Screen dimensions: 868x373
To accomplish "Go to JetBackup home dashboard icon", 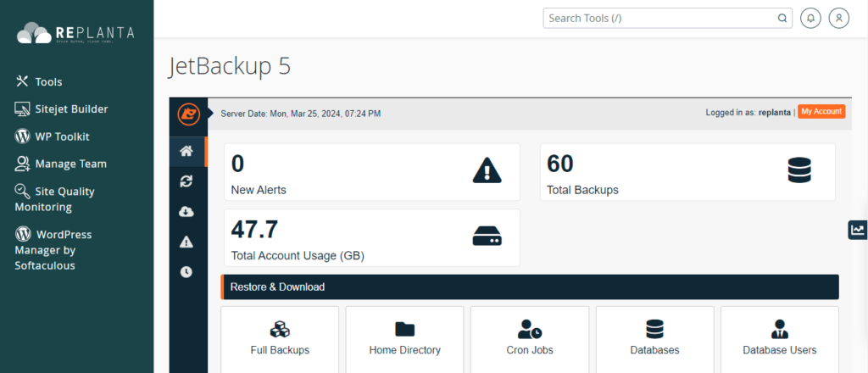I will click(x=187, y=151).
